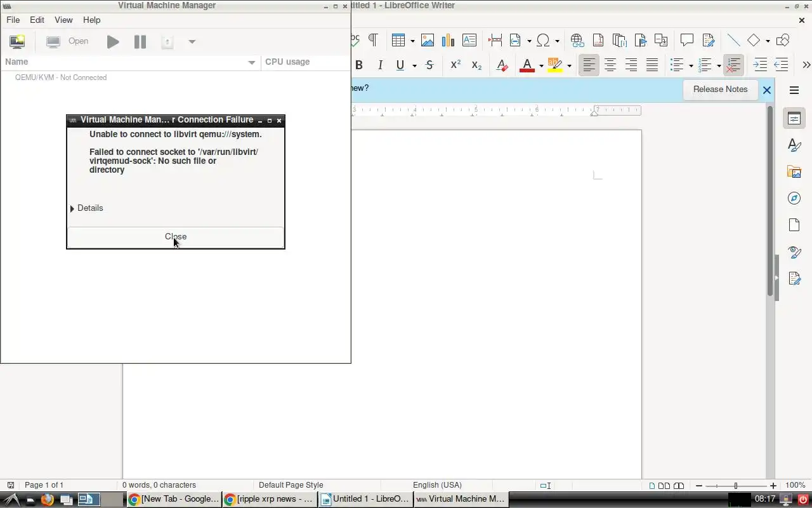Open Highlighting Color dropdown arrow
This screenshot has height=508, width=812.
tap(569, 65)
